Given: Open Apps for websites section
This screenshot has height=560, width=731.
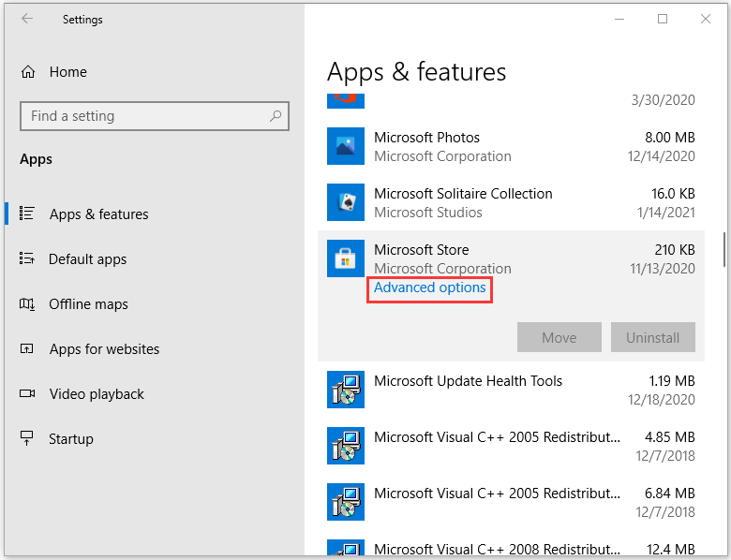Looking at the screenshot, I should [x=104, y=349].
